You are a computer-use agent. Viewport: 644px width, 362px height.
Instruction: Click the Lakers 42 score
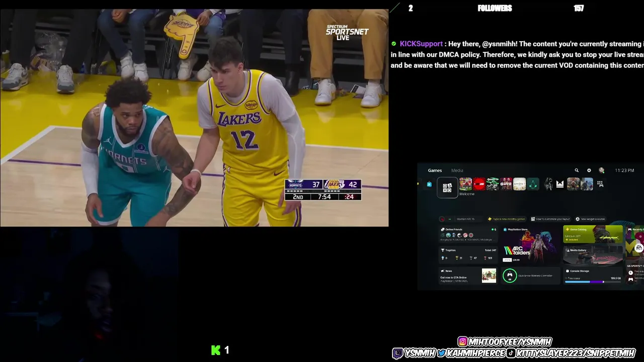pyautogui.click(x=353, y=185)
